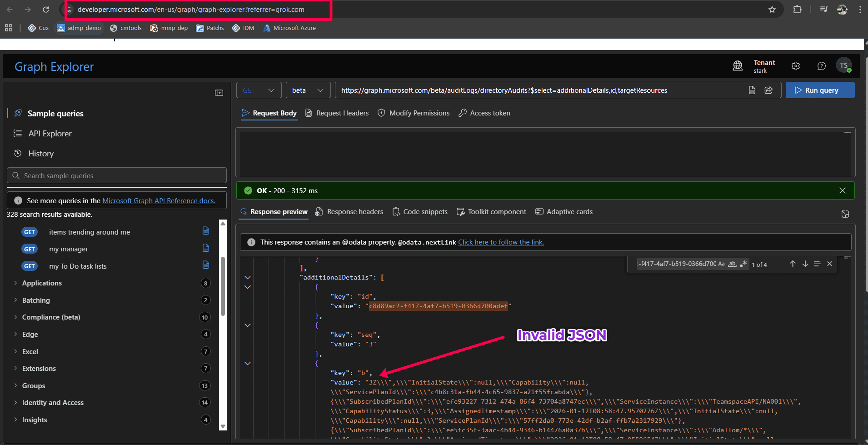868x445 pixels.
Task: Open documentation icon beside share query
Action: click(x=752, y=90)
